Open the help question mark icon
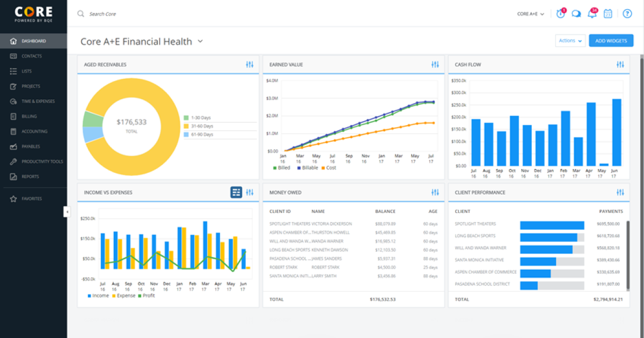The width and height of the screenshot is (644, 338). pyautogui.click(x=627, y=14)
